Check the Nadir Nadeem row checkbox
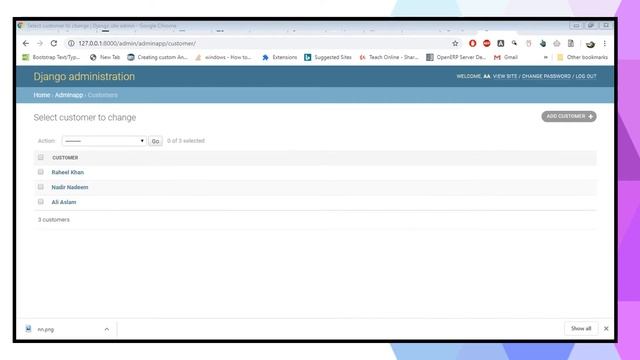The width and height of the screenshot is (640, 360). (x=40, y=187)
